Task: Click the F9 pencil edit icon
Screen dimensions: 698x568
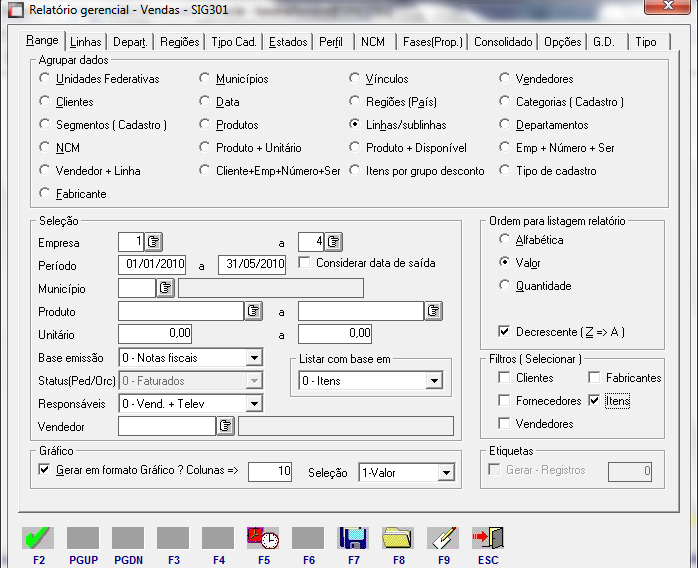Action: (x=443, y=538)
